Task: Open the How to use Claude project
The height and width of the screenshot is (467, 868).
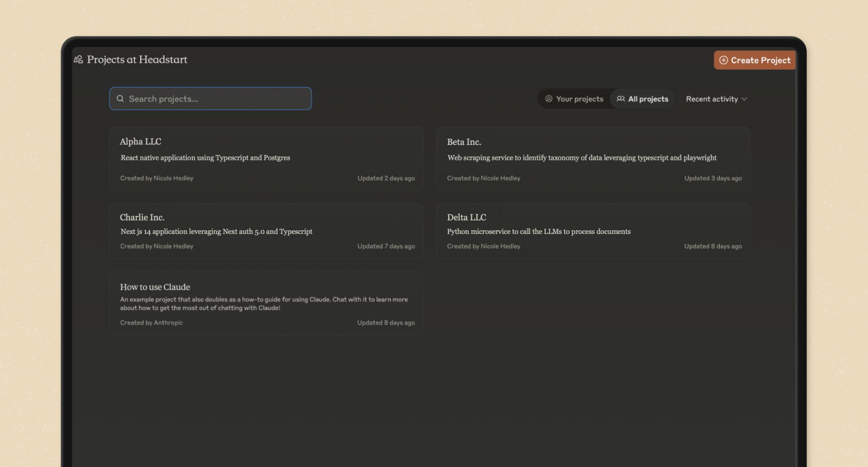Action: (266, 303)
